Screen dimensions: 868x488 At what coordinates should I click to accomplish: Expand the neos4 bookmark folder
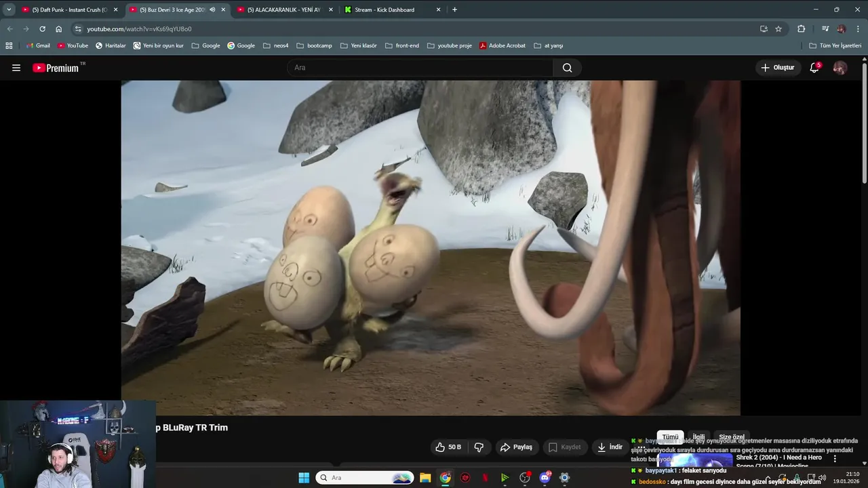tap(276, 45)
